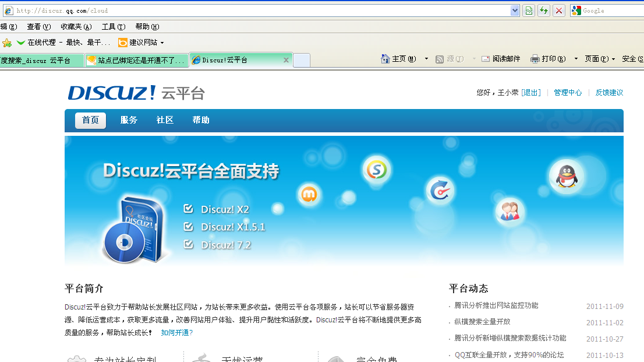Open the 查看(V) menu

click(x=39, y=27)
